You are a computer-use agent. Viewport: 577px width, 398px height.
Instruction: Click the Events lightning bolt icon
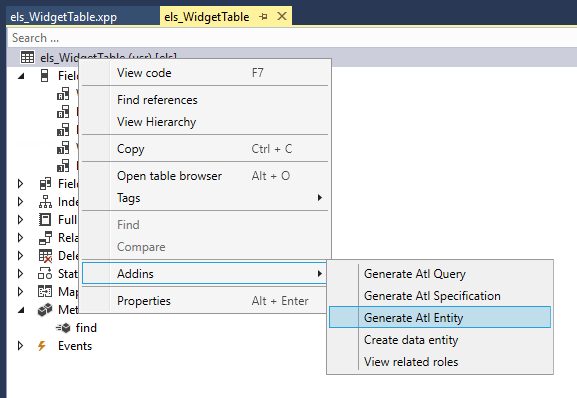coord(42,346)
